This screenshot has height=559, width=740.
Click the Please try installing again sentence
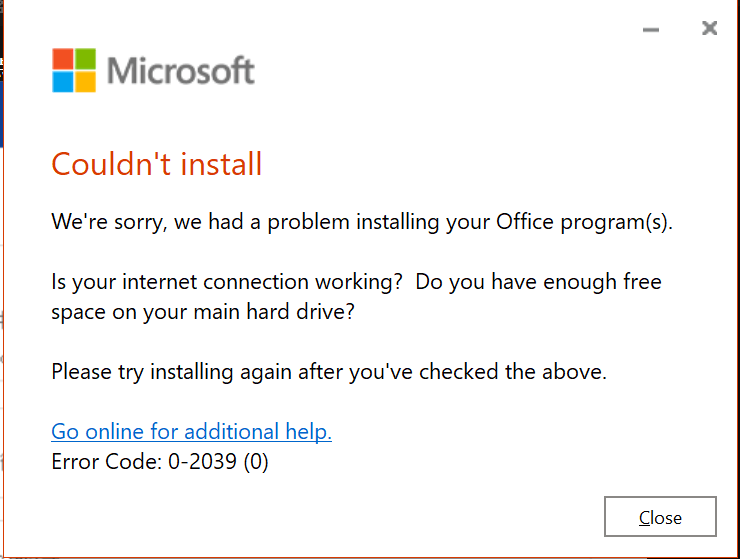click(329, 372)
